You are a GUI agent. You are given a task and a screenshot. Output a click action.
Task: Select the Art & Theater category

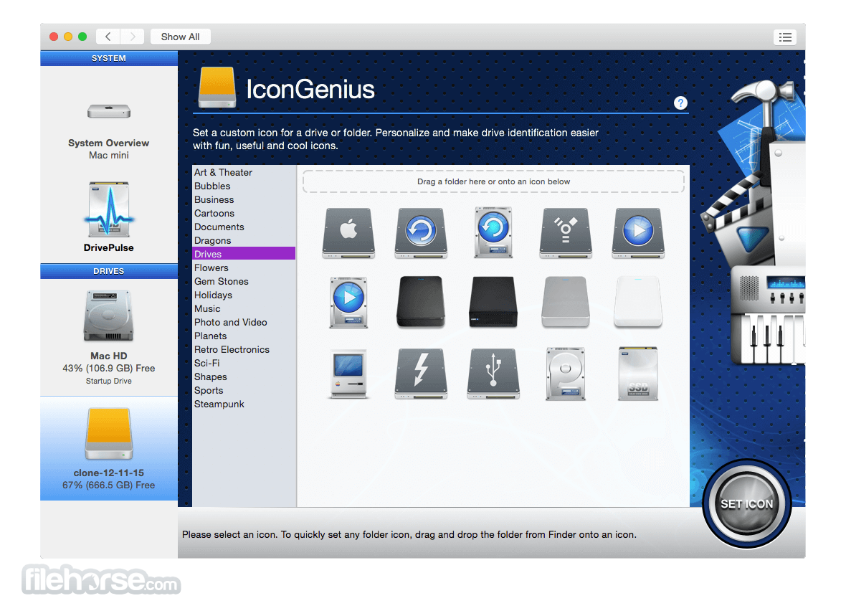click(244, 172)
